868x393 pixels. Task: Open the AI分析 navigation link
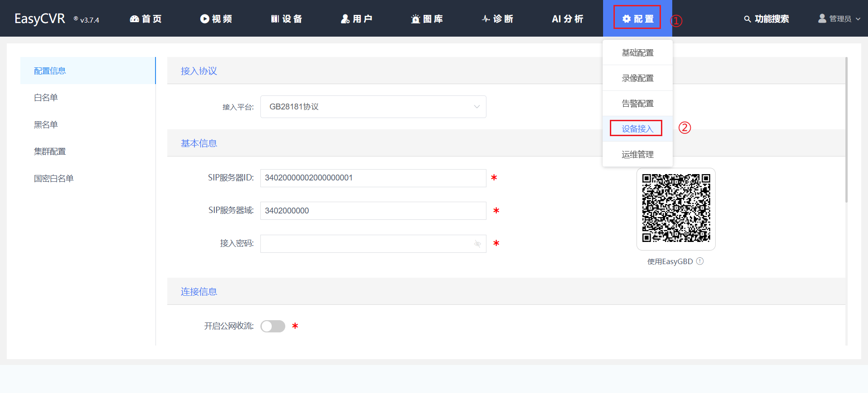coord(567,19)
